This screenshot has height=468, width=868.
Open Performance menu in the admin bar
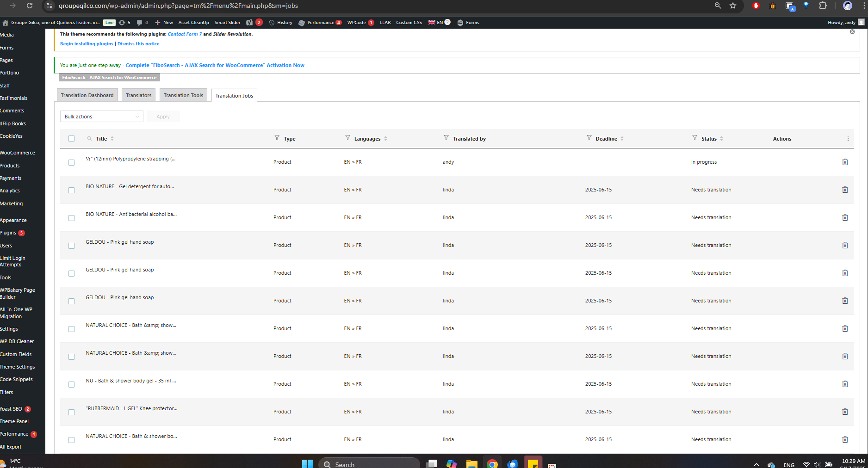point(320,22)
